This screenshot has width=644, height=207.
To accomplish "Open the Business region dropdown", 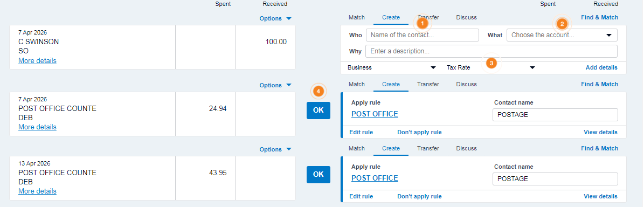I will [x=391, y=67].
